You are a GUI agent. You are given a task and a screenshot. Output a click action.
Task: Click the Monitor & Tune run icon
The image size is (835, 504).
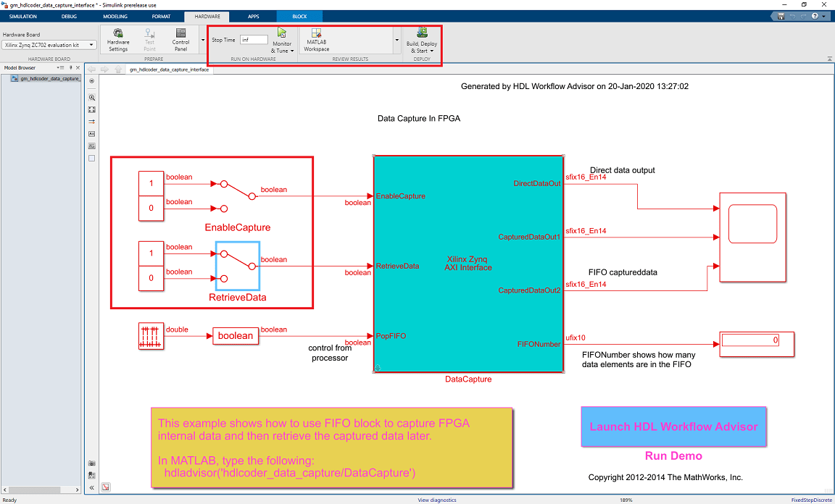(x=282, y=33)
